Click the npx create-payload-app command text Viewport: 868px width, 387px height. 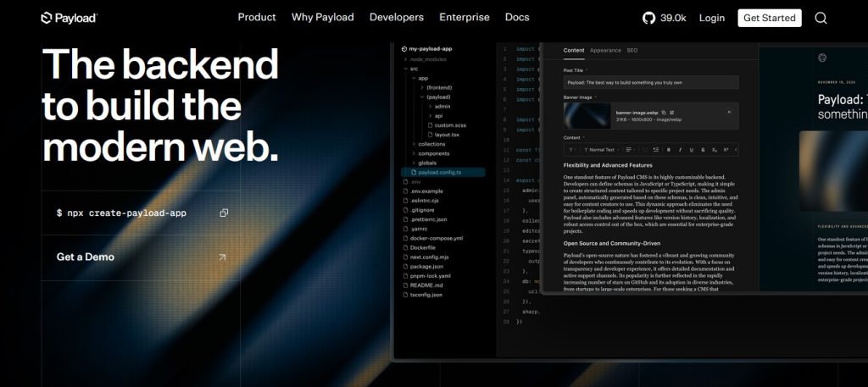[121, 213]
